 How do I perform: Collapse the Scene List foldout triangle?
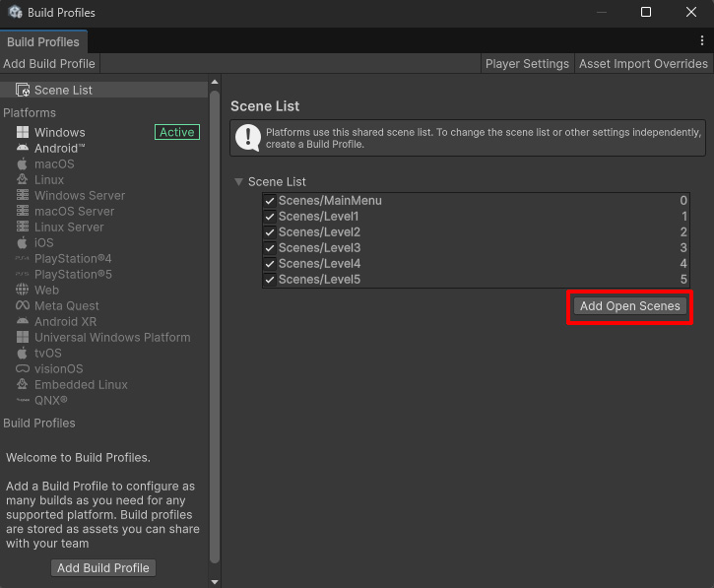(x=238, y=182)
